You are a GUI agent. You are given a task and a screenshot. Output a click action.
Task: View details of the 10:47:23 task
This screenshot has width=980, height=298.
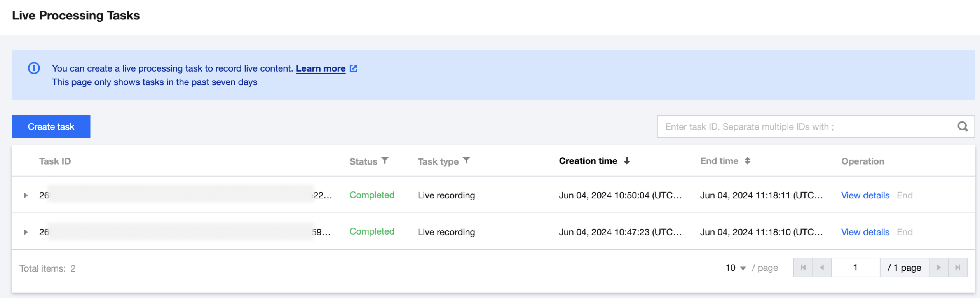pyautogui.click(x=865, y=232)
